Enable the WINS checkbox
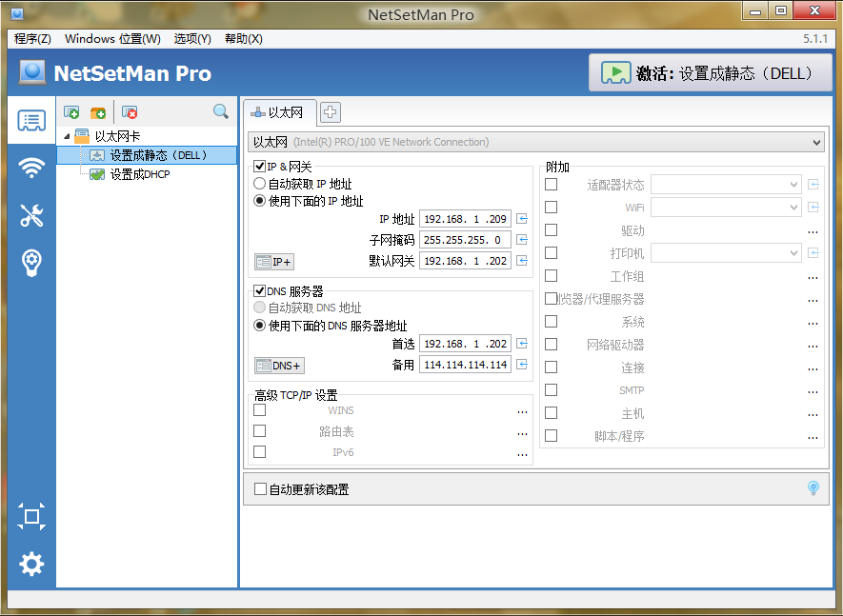The image size is (843, 616). (x=260, y=410)
